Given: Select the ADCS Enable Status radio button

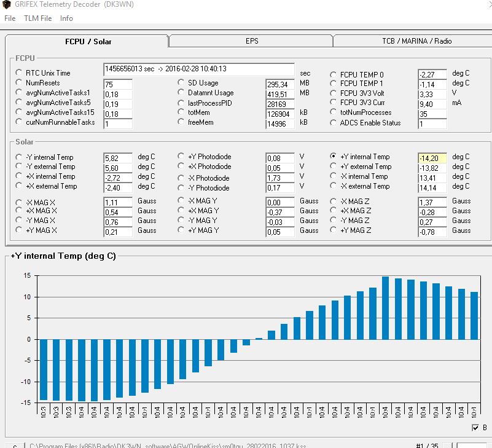Looking at the screenshot, I should [x=334, y=123].
